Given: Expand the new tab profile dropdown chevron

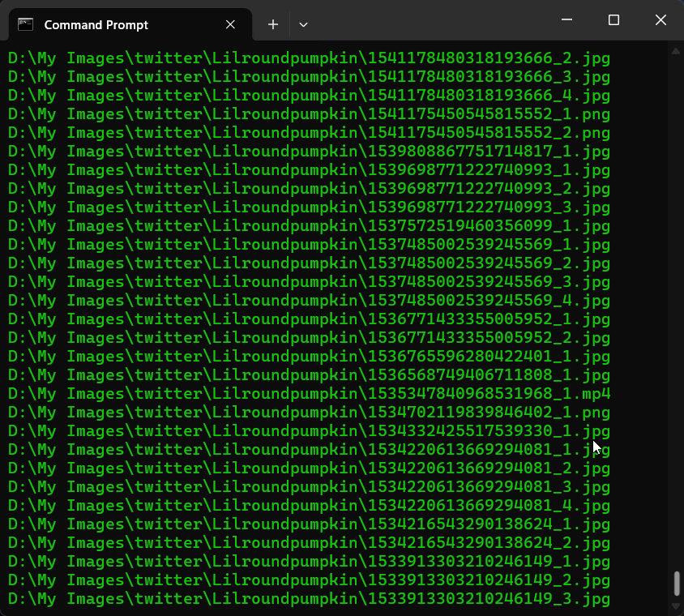Looking at the screenshot, I should coord(303,24).
